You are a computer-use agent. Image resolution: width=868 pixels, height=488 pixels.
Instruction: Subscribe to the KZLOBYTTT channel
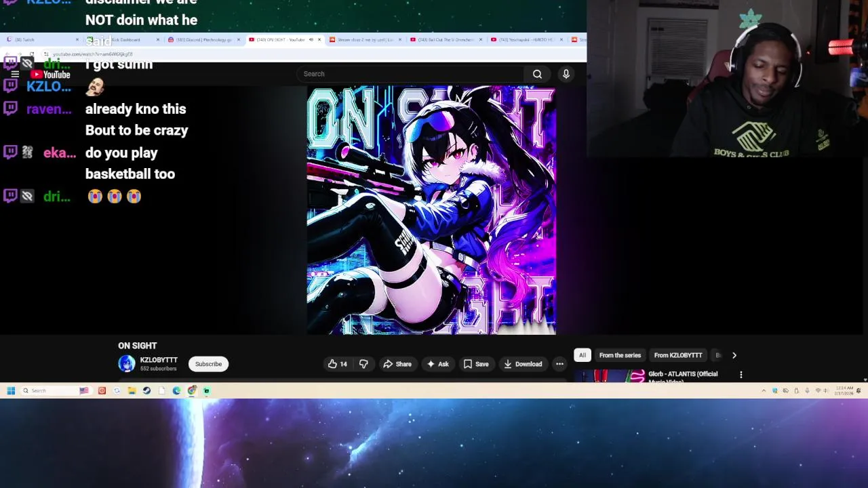[208, 364]
